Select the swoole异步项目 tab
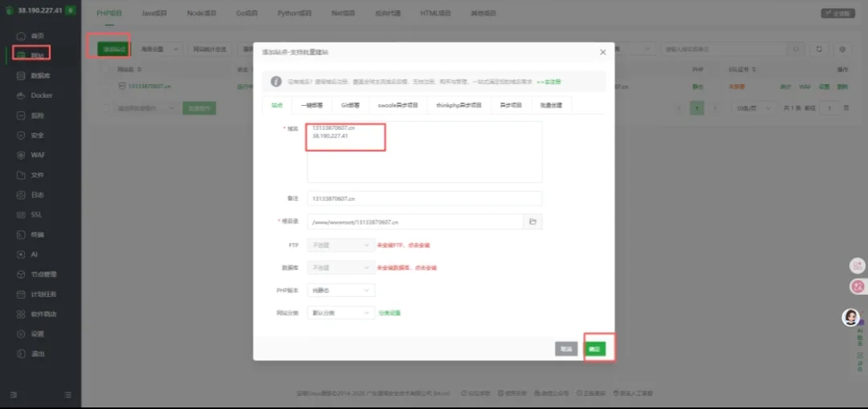Screen dimensions: 868x409 coord(399,105)
